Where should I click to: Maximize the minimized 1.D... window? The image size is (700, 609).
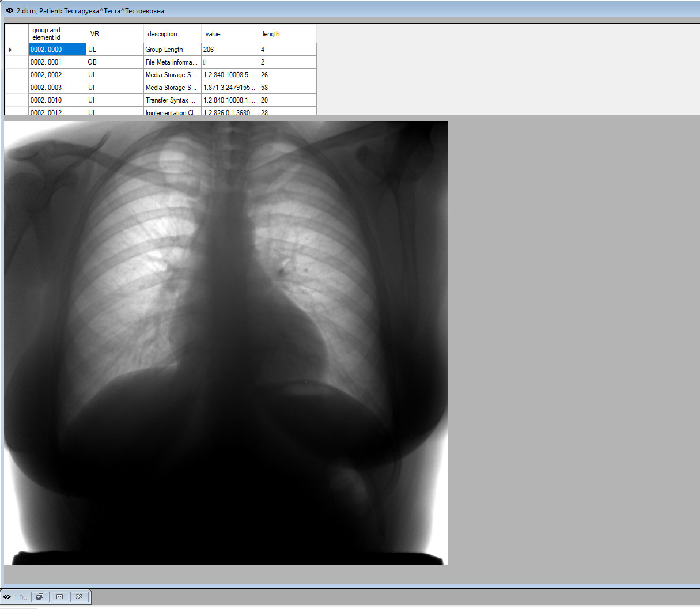pos(59,596)
